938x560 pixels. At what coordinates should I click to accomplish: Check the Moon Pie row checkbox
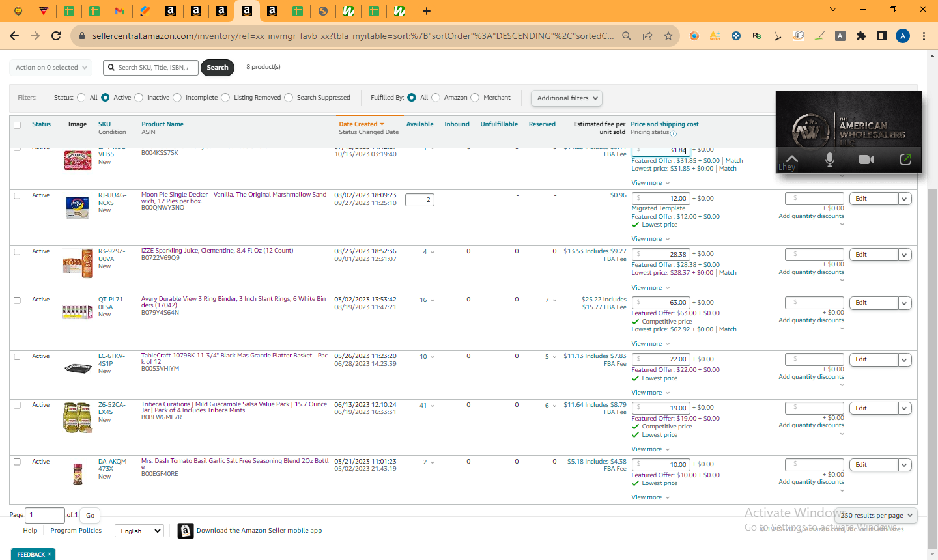click(x=17, y=196)
